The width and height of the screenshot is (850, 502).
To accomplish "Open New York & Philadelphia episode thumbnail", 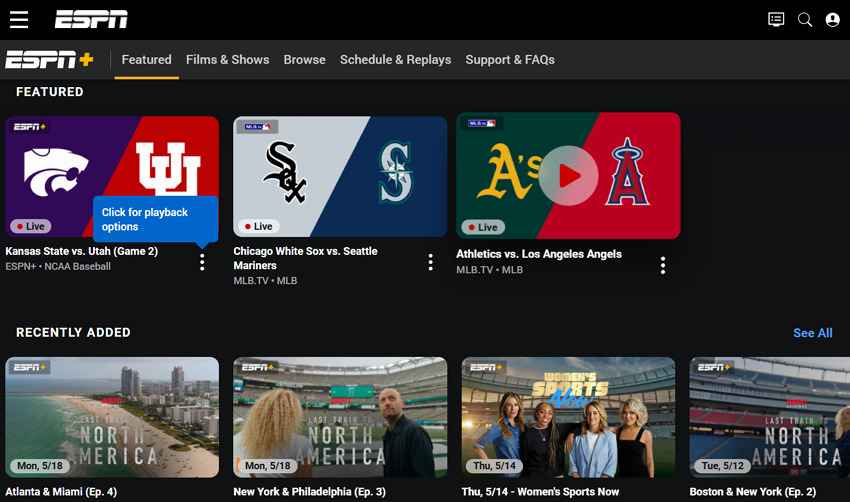I will point(340,417).
